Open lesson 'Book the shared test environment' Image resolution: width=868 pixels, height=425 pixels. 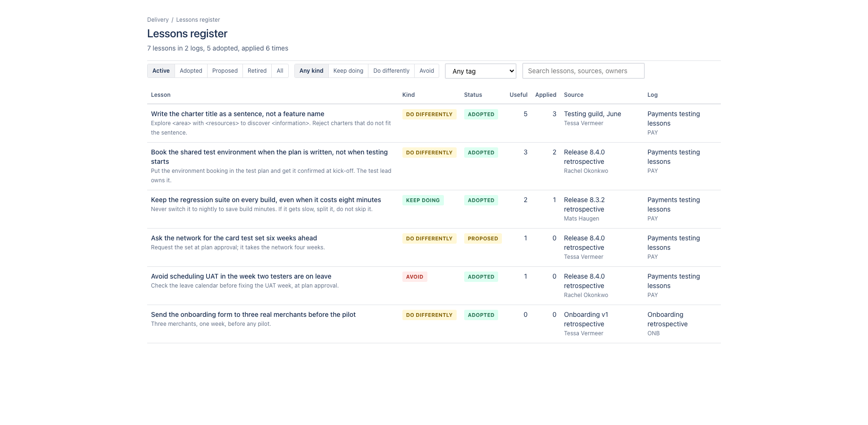[269, 157]
